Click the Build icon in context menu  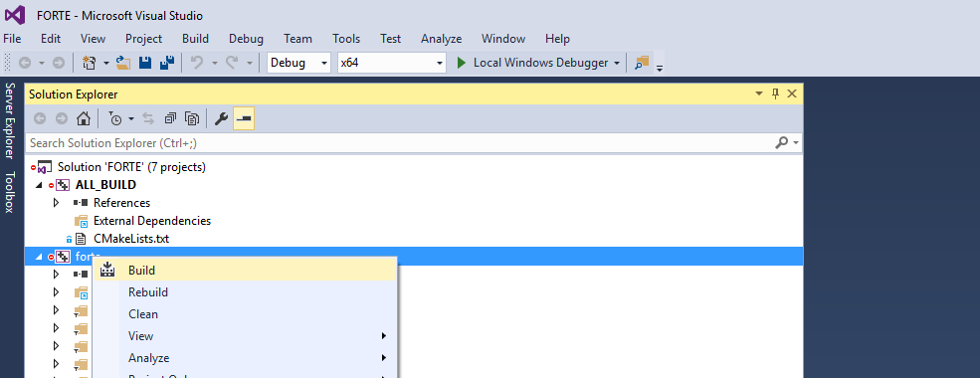(106, 270)
